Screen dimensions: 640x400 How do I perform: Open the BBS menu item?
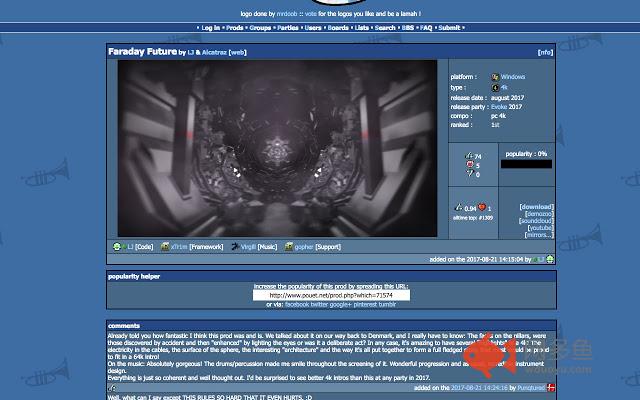408,28
